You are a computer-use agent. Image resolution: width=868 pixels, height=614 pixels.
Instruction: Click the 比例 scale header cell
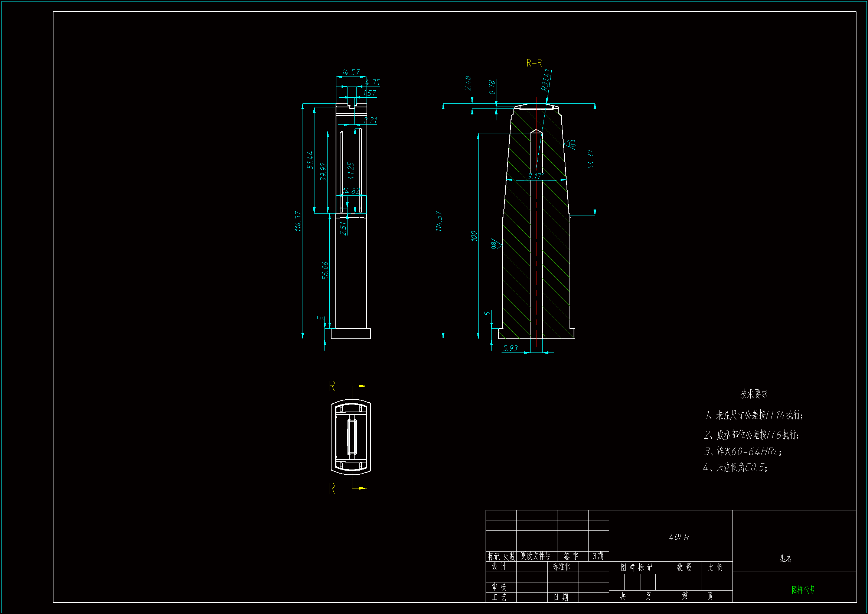coord(715,568)
